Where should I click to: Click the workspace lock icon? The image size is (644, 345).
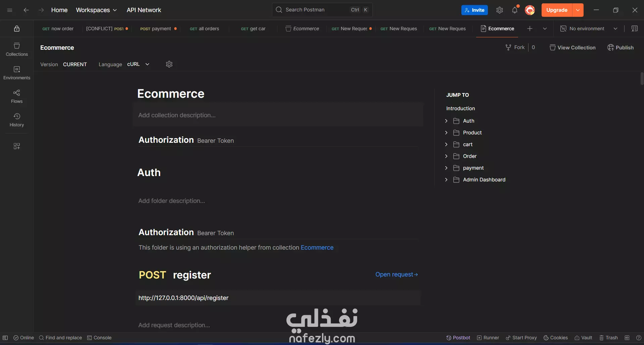(x=16, y=29)
